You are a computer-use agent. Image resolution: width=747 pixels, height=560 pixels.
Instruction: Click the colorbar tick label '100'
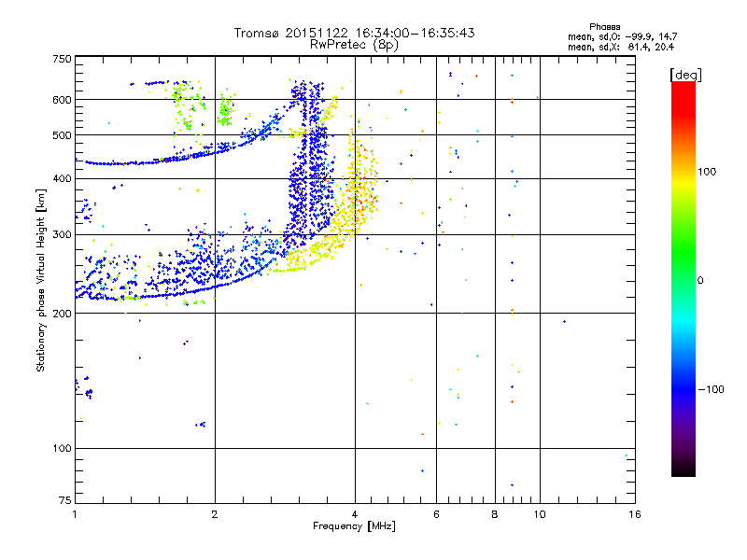[x=707, y=172]
